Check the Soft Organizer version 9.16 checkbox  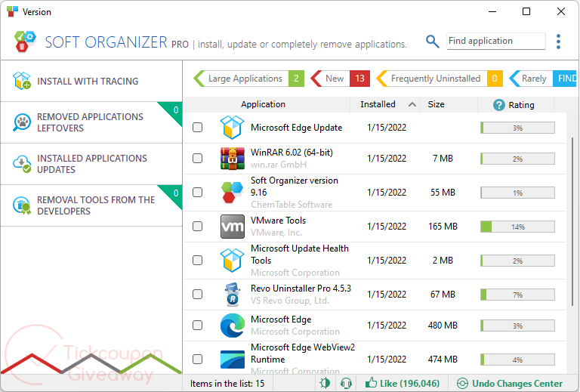(x=198, y=193)
